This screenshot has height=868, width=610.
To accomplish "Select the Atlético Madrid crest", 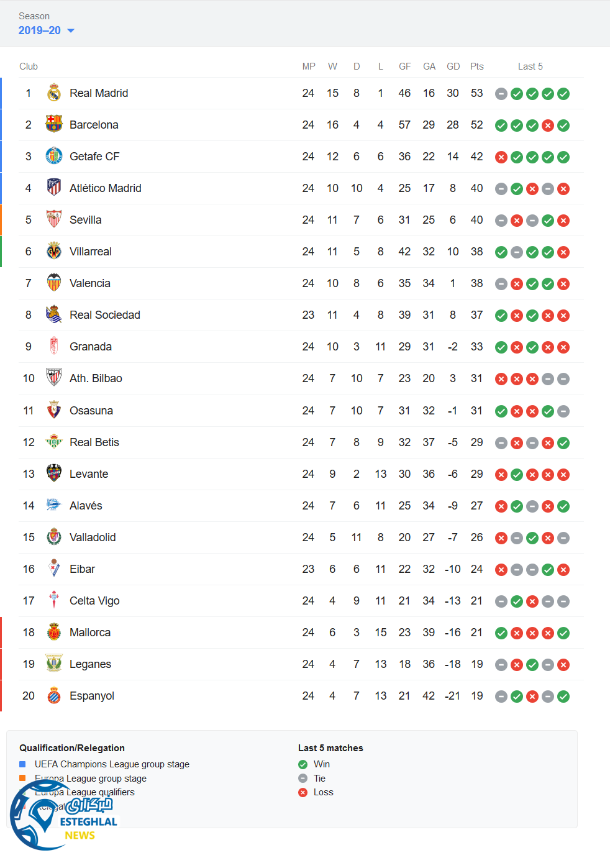I will coord(54,188).
